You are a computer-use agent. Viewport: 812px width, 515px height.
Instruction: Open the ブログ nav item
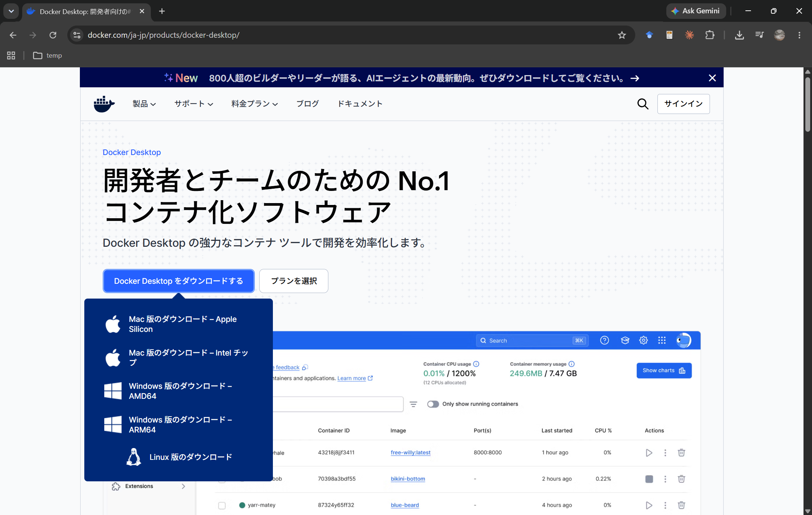pos(308,104)
